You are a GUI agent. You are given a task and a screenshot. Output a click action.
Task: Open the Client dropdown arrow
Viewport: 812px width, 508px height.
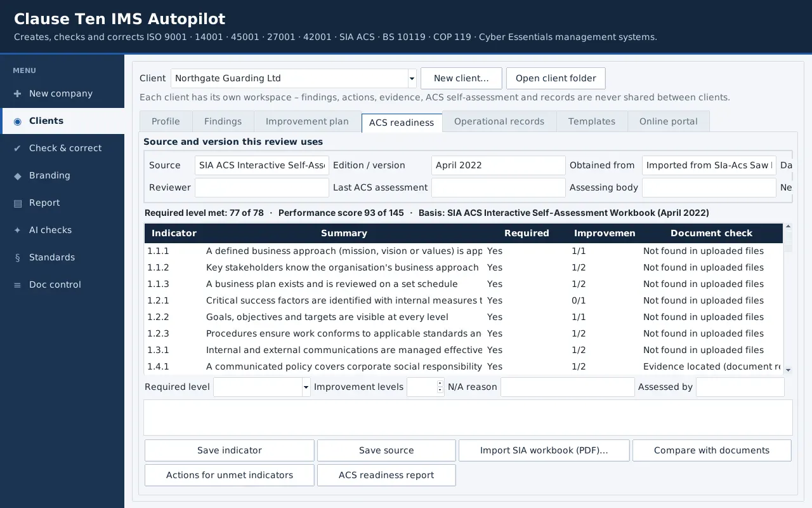(x=412, y=79)
